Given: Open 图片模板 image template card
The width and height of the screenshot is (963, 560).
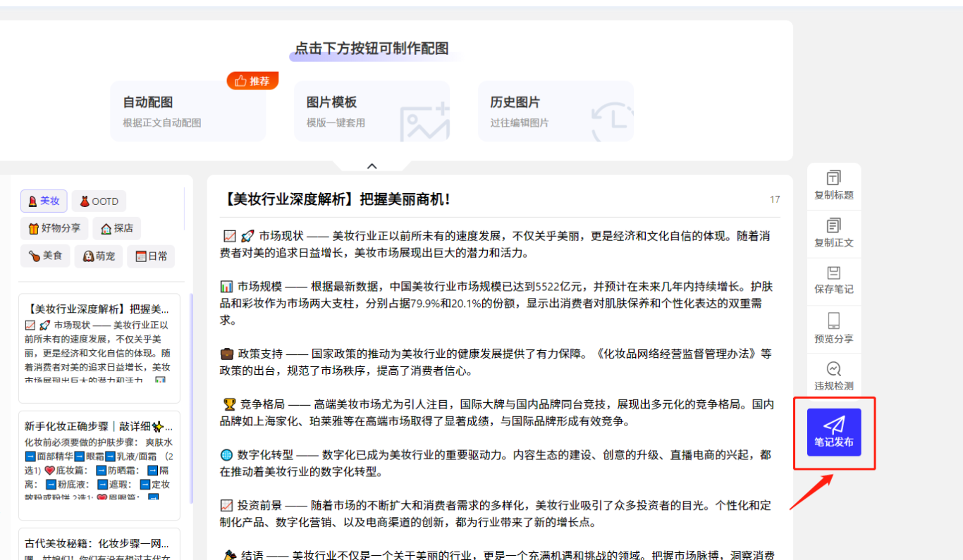Looking at the screenshot, I should 372,111.
